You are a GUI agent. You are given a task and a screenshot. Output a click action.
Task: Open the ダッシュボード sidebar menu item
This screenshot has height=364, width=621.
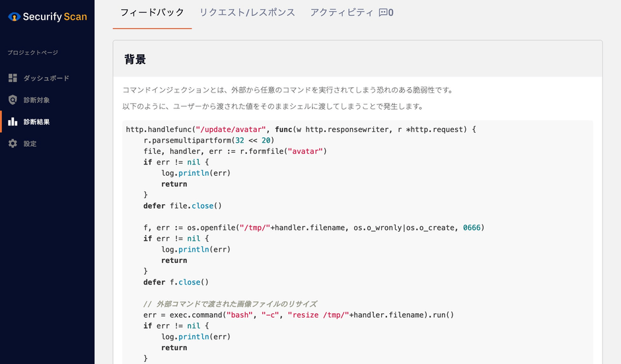[46, 78]
